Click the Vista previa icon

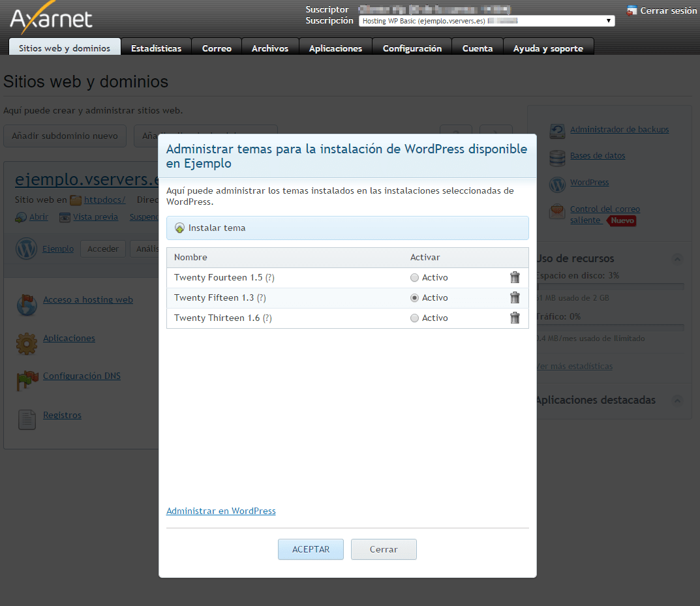pyautogui.click(x=65, y=217)
